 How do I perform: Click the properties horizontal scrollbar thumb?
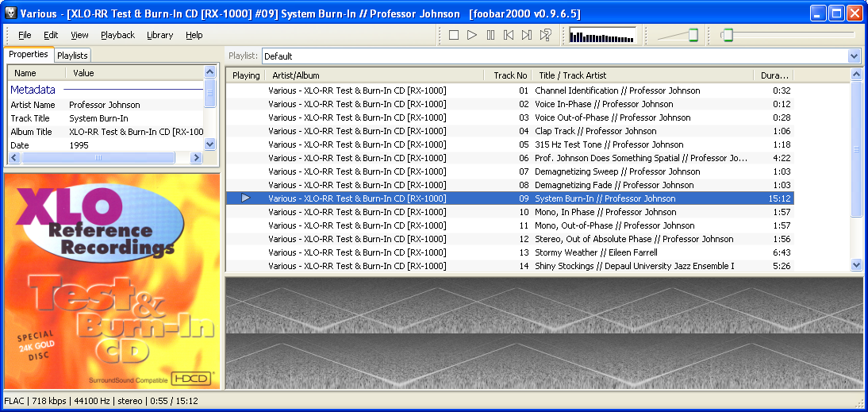[x=98, y=158]
